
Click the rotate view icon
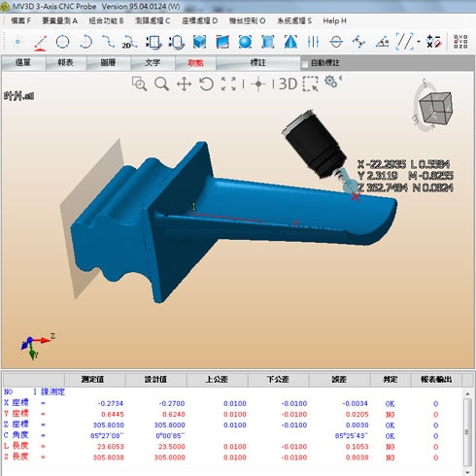(x=206, y=84)
